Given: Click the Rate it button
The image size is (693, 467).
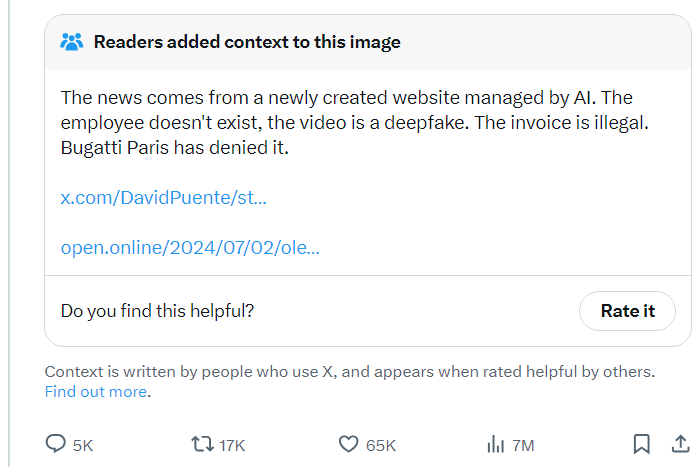Looking at the screenshot, I should 627,311.
